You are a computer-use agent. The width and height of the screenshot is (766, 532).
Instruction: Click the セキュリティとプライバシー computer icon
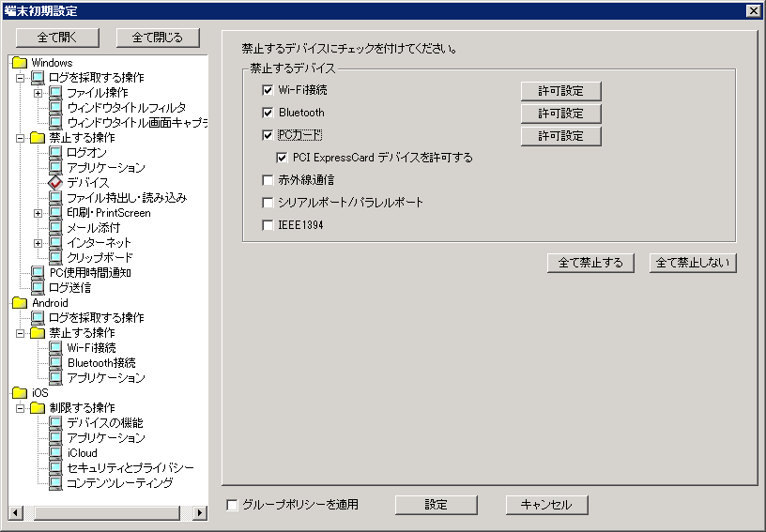tap(55, 468)
